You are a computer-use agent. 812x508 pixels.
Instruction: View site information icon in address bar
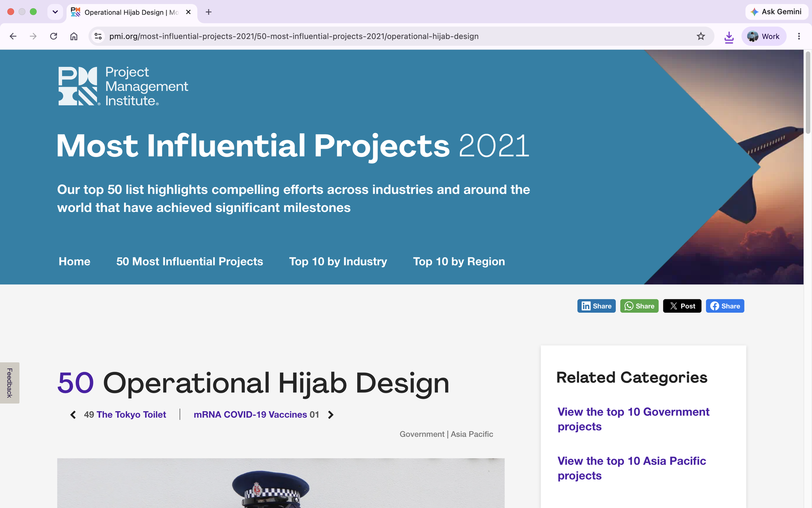point(98,36)
